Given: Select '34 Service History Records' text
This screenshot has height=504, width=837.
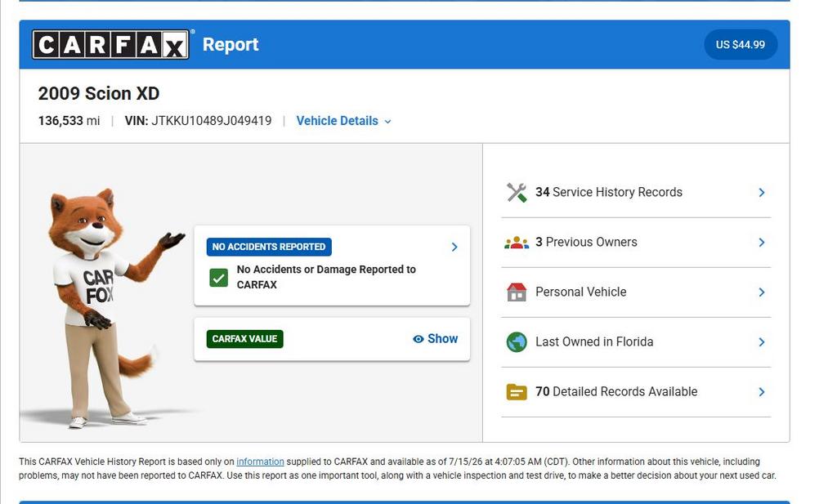Looking at the screenshot, I should click(x=609, y=193).
